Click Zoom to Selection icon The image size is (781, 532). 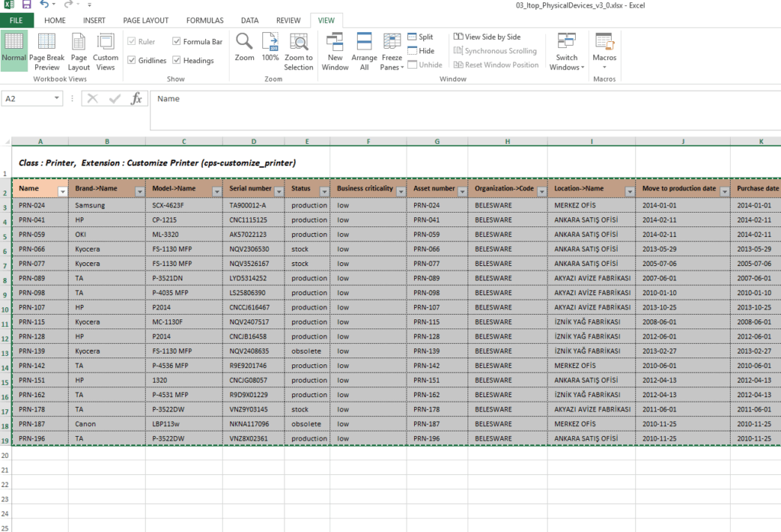click(298, 43)
